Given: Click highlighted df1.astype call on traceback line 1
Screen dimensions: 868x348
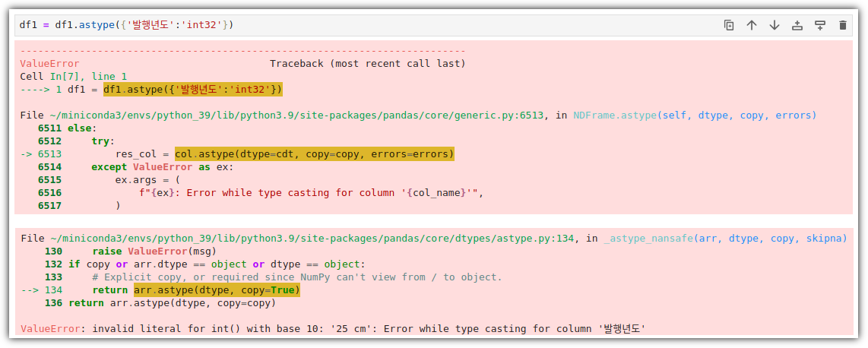Looking at the screenshot, I should pos(193,89).
